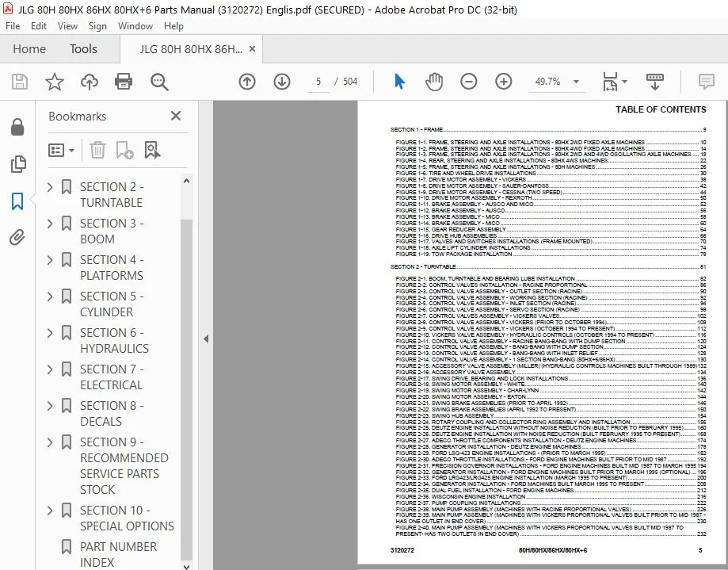Screen dimensions: 728x570
Task: Click the security lock sidebar icon
Action: [17, 127]
